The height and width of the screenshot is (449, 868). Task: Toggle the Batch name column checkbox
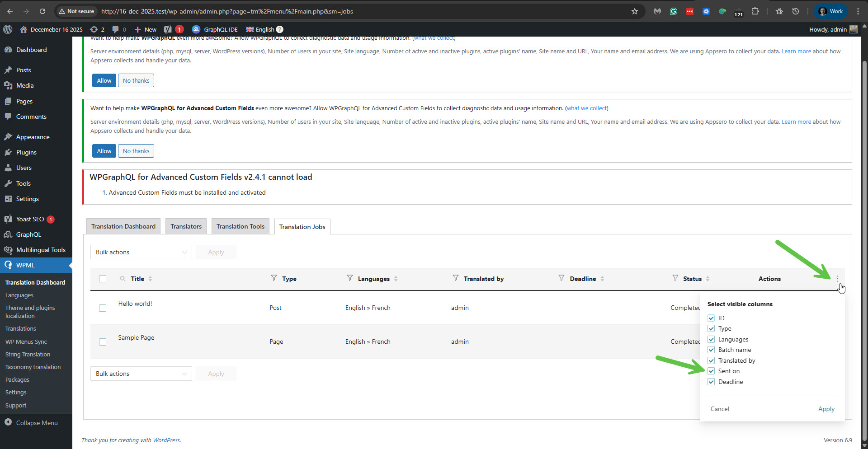[x=711, y=350]
